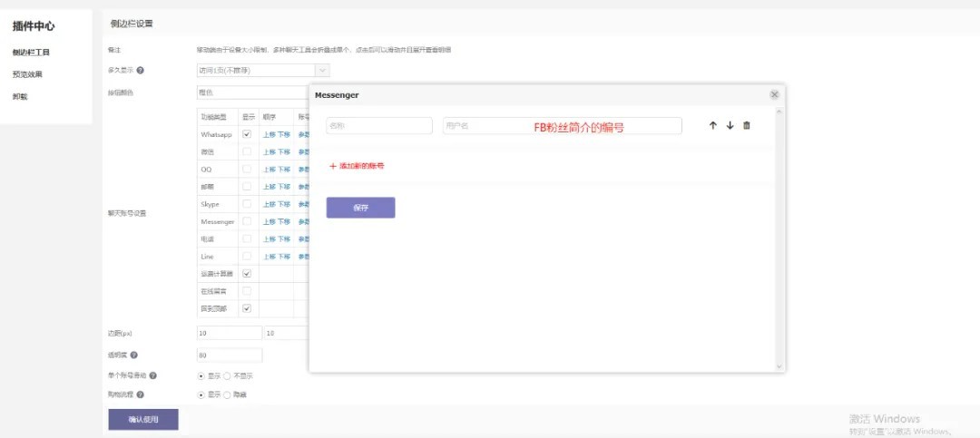980x438 pixels.
Task: Move the Messenger account down with arrow icon
Action: [730, 125]
